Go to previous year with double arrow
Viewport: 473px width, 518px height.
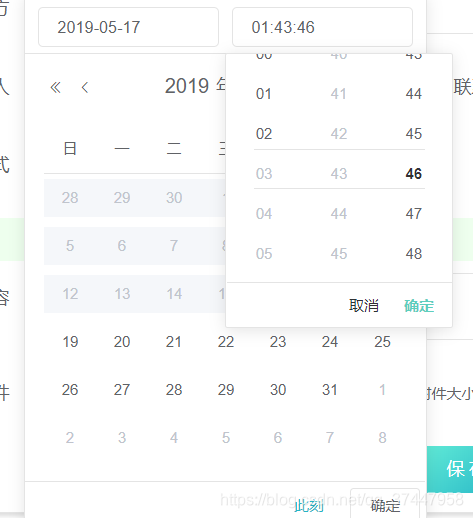pyautogui.click(x=55, y=88)
